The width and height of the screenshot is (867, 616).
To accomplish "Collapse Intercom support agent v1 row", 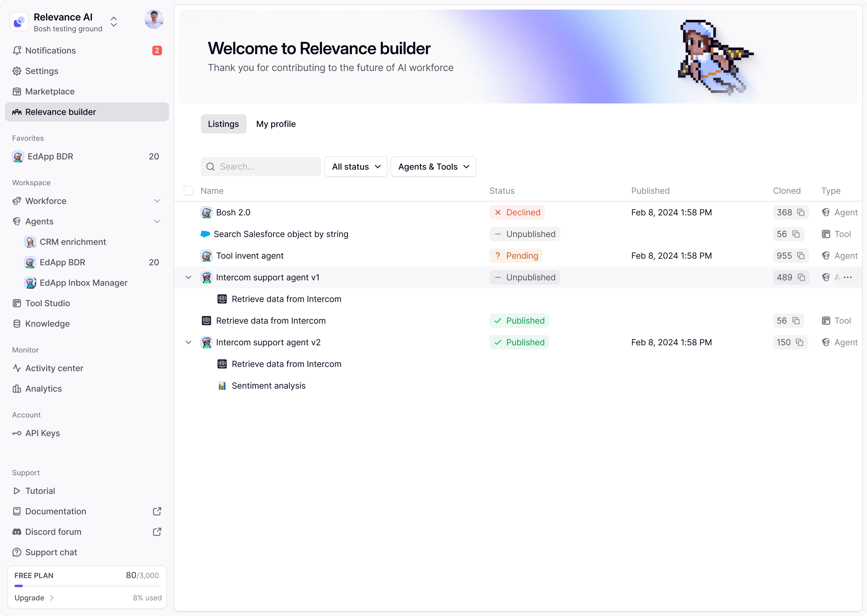I will [188, 277].
